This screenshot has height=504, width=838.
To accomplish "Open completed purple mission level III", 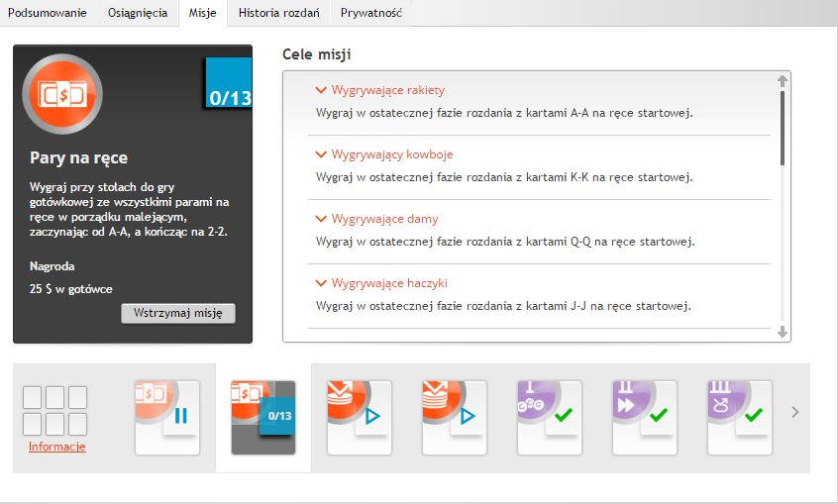I will [739, 417].
